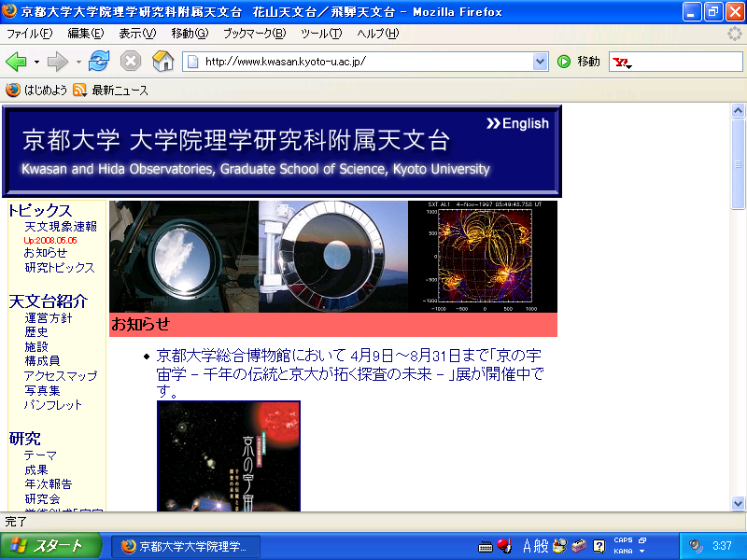Reload the page with the Refresh icon
The width and height of the screenshot is (747, 560).
point(99,61)
